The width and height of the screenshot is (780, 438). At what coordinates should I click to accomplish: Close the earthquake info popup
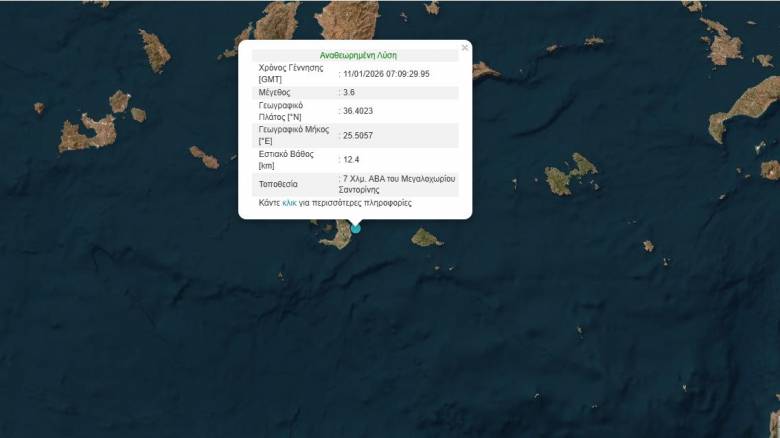click(x=465, y=47)
